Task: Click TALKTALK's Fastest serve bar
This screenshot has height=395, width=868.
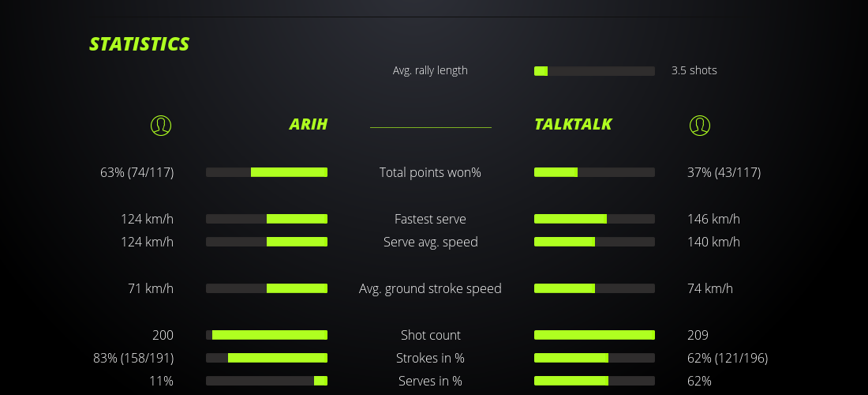Action: pyautogui.click(x=594, y=219)
